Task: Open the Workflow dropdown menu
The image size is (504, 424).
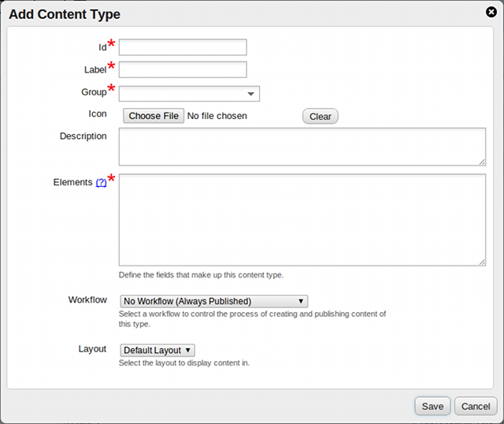Action: (213, 301)
